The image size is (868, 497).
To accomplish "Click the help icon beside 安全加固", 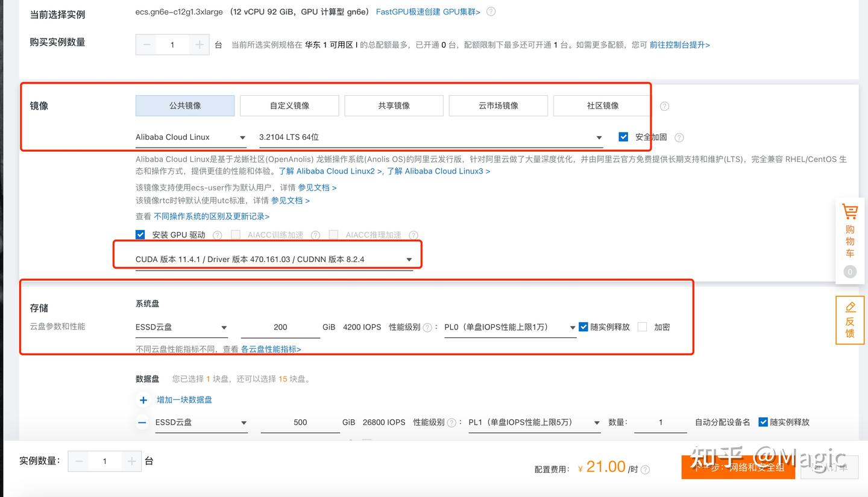I will [x=679, y=137].
